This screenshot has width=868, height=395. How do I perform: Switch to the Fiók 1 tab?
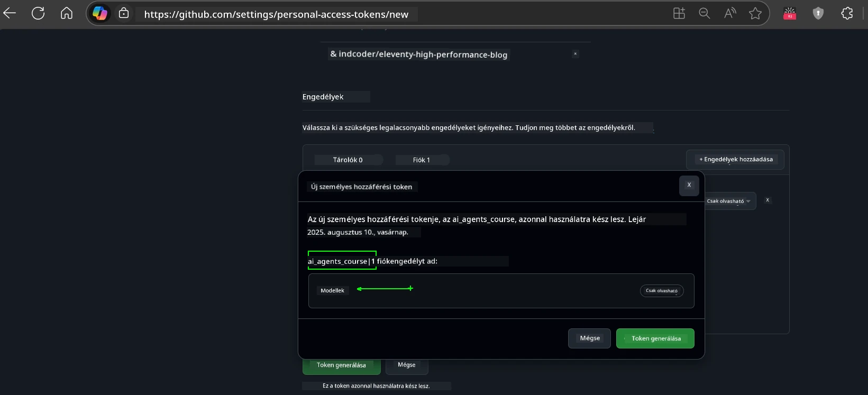click(422, 160)
